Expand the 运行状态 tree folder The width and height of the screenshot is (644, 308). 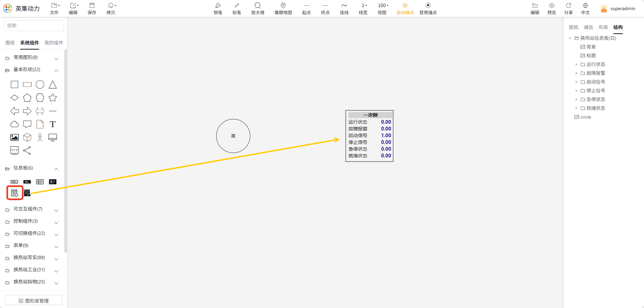pos(576,64)
